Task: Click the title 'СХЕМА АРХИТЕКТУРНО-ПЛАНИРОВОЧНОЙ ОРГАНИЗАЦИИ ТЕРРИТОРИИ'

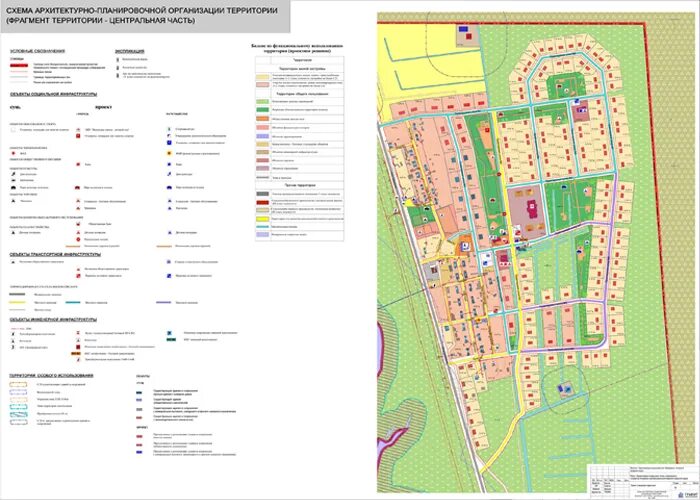Action: [142, 11]
